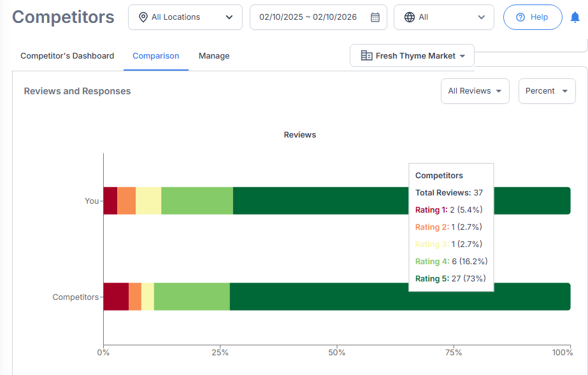Click the location pin icon
588x375 pixels.
click(x=143, y=17)
